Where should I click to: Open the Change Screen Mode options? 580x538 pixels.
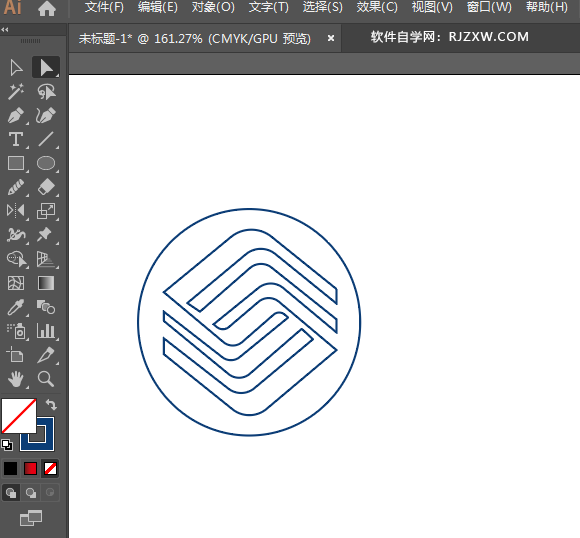tap(31, 518)
